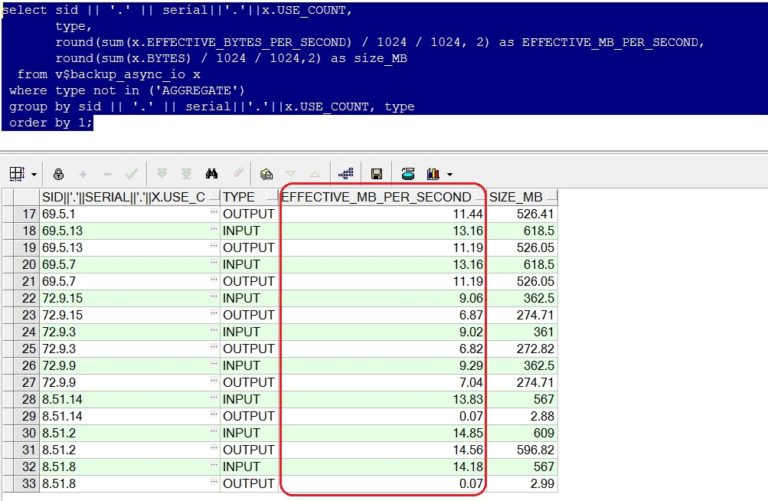Click cell '8.51.2' in row 31
The image size is (768, 501).
click(x=130, y=450)
